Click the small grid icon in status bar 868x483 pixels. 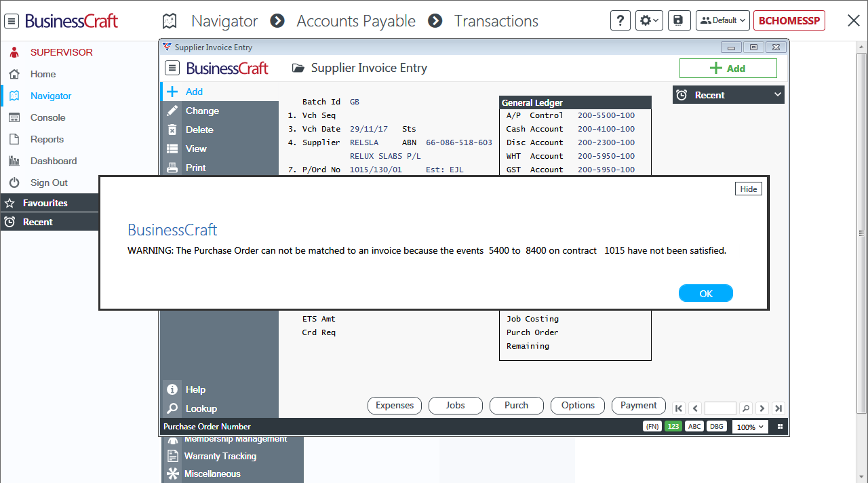pyautogui.click(x=780, y=427)
